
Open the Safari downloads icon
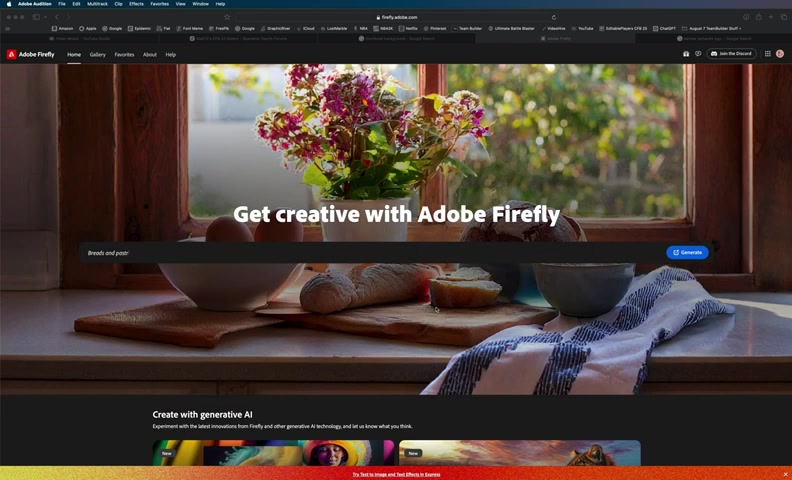click(746, 17)
